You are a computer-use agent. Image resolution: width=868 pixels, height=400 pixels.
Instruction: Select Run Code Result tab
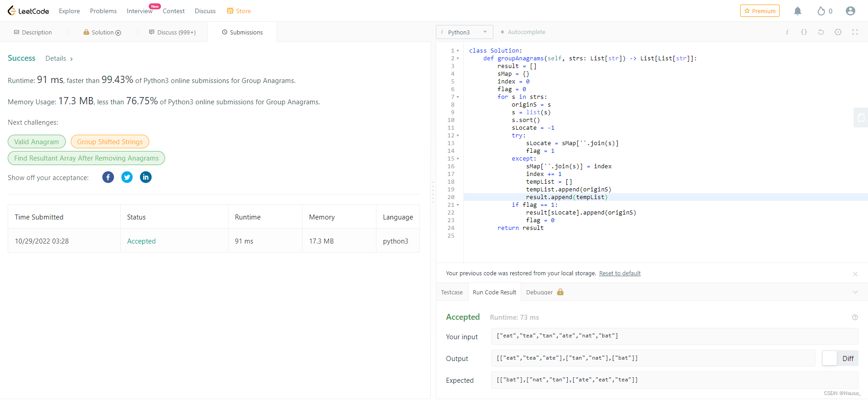[x=494, y=293]
